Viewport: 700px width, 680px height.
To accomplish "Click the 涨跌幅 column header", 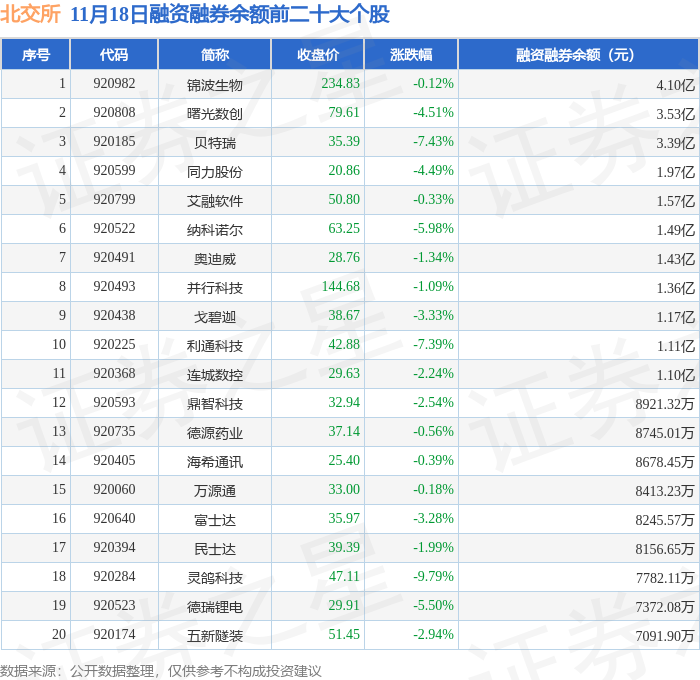I will (x=411, y=54).
